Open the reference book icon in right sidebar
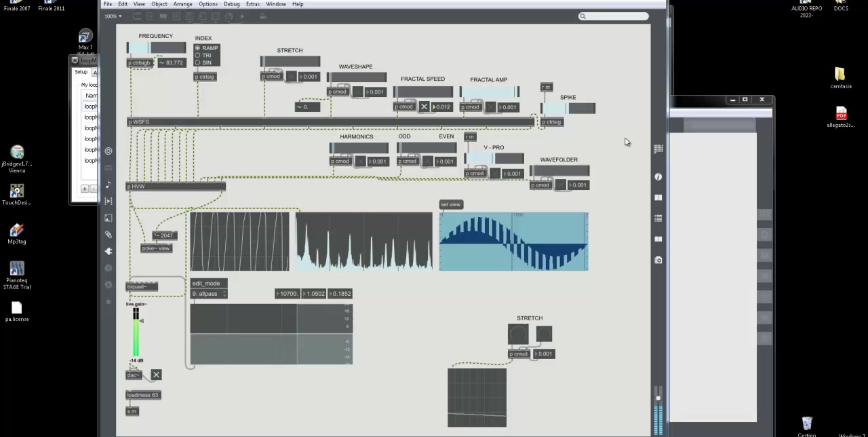 click(x=658, y=197)
